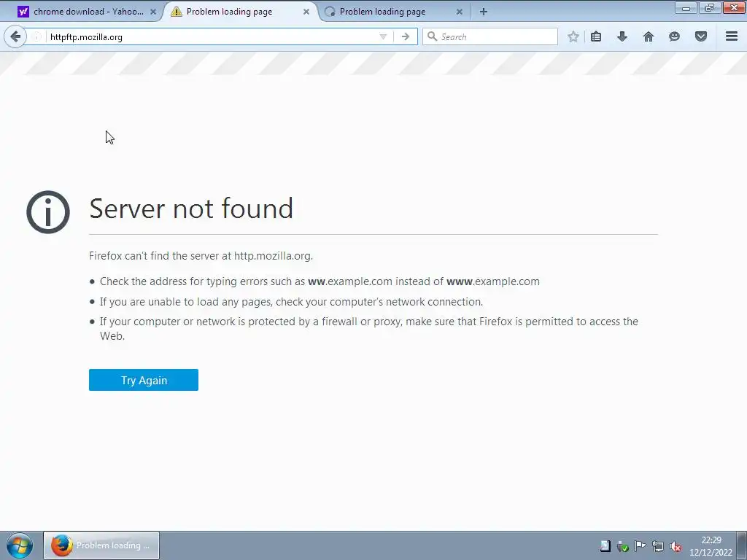Click the Firefox taskbar button
The image size is (747, 560).
pos(101,545)
